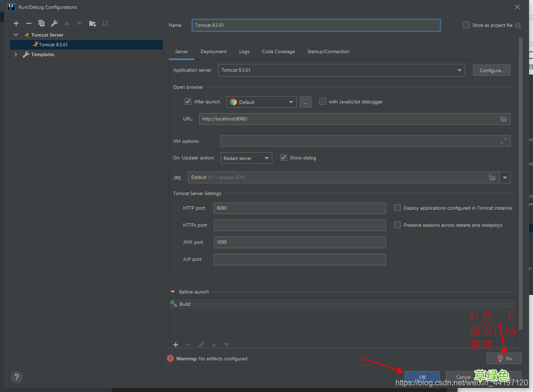Switch to the Deployment tab
This screenshot has width=533, height=392.
(x=213, y=52)
